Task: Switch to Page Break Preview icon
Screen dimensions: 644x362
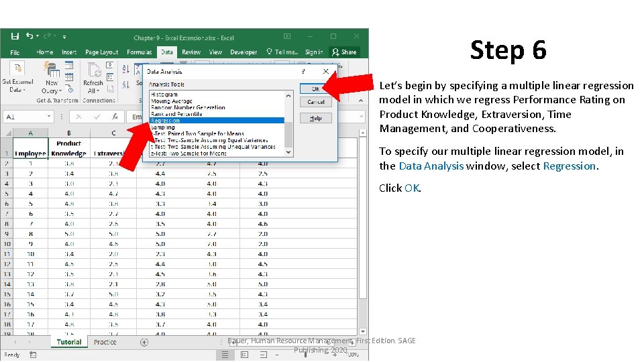Action: pos(264,355)
